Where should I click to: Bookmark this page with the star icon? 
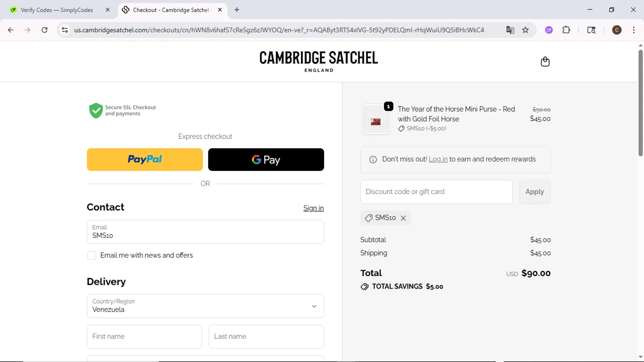tap(526, 30)
